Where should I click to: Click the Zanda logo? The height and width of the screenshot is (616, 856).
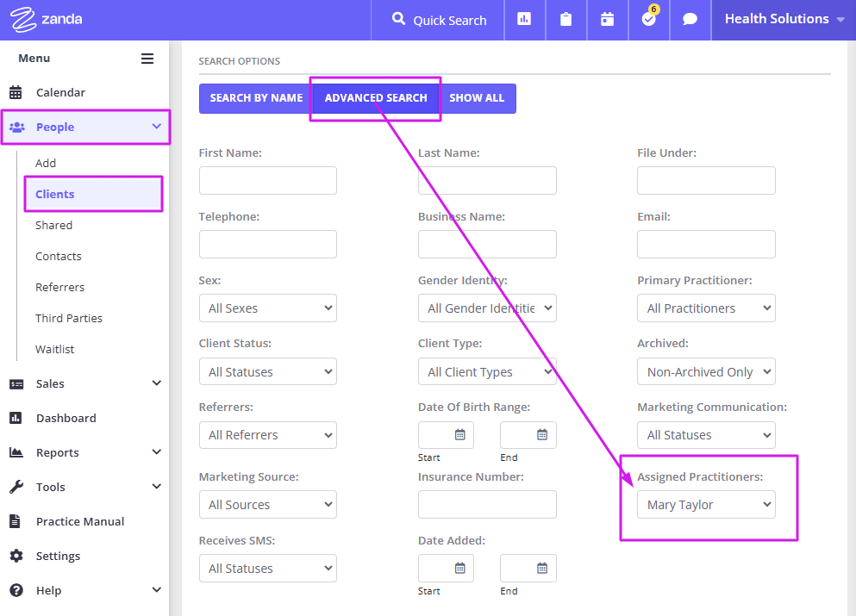tap(47, 17)
